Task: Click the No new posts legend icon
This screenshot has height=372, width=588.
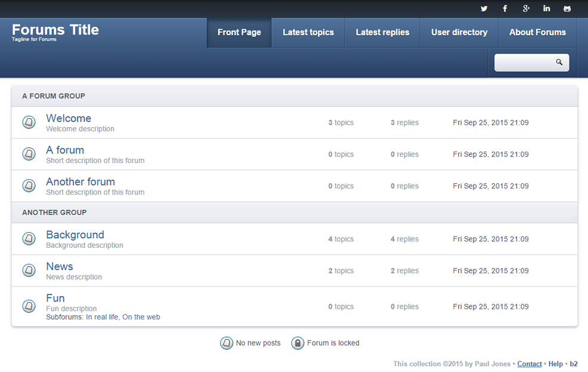Action: 227,343
